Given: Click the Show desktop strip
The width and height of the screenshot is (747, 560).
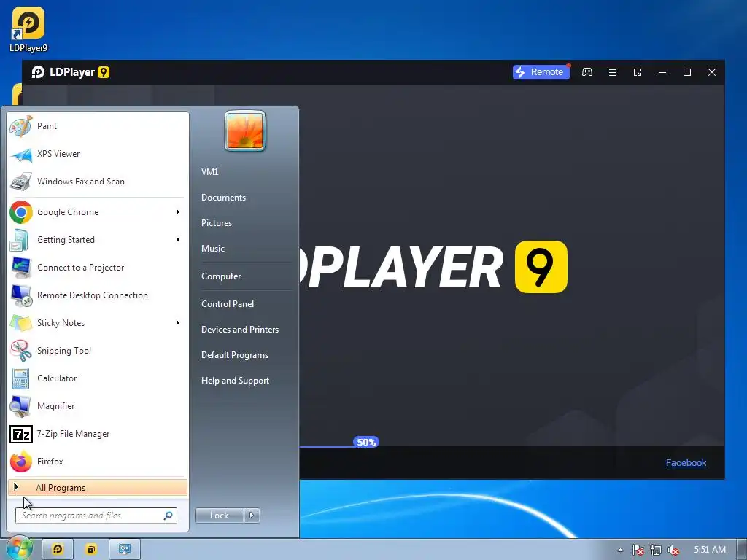Looking at the screenshot, I should (742, 549).
